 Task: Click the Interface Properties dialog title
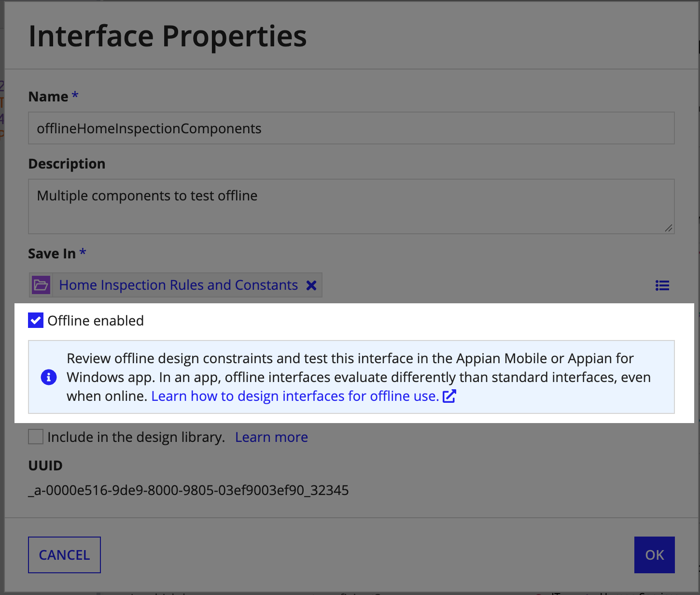168,36
